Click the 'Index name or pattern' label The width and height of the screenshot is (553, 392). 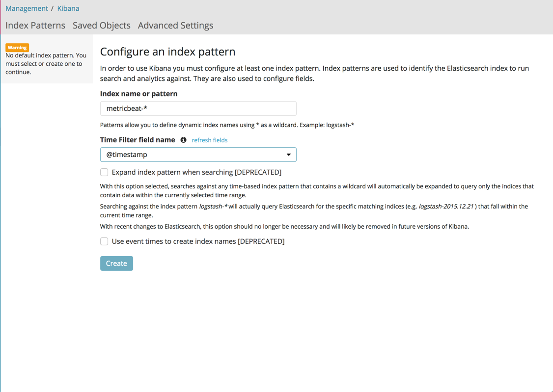(138, 94)
